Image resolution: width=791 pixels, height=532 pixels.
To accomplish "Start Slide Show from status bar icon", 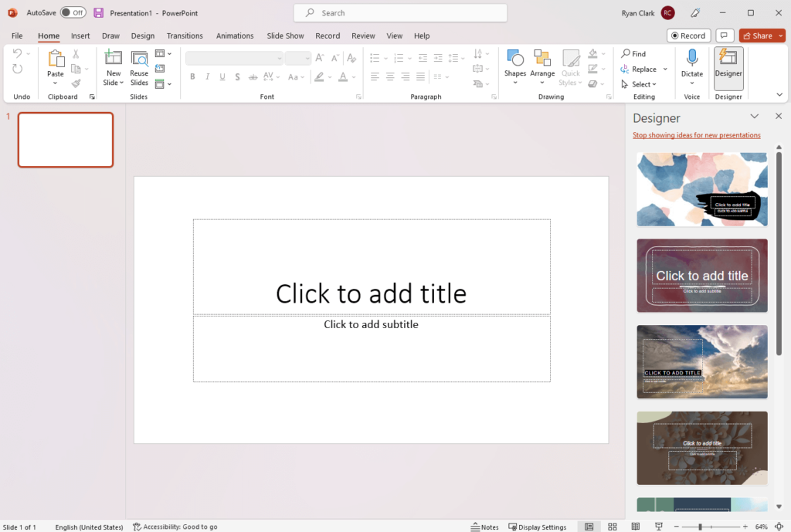I will (659, 527).
